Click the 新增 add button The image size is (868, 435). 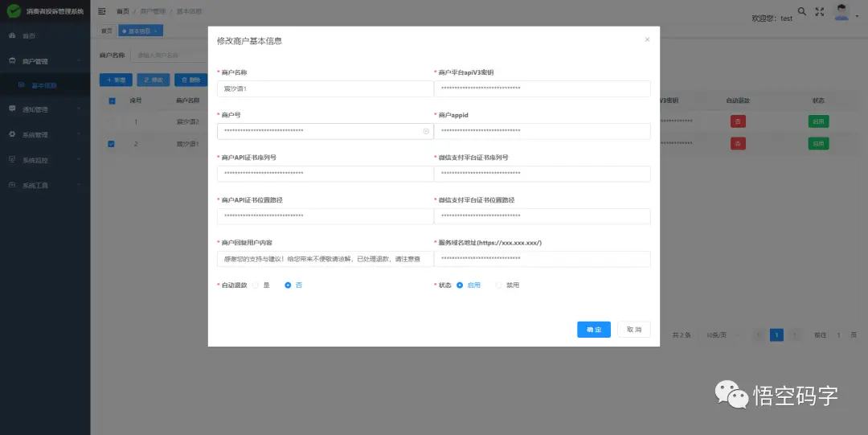coord(116,80)
